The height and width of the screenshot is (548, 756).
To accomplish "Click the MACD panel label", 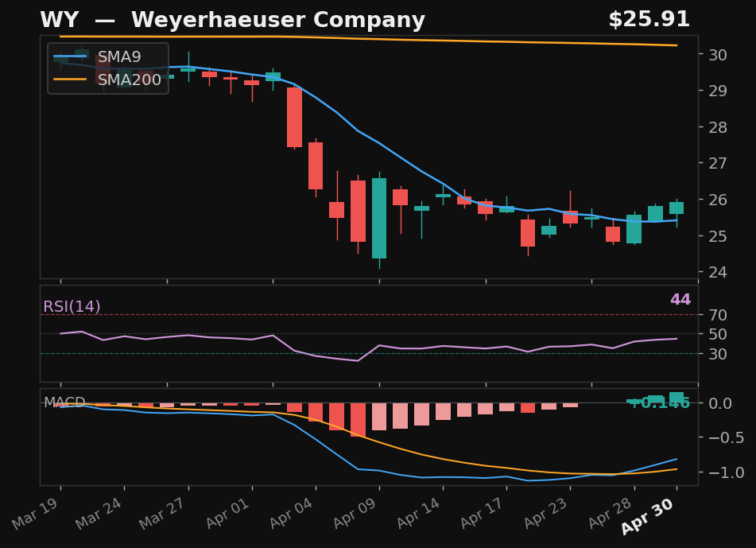I will click(x=64, y=402).
